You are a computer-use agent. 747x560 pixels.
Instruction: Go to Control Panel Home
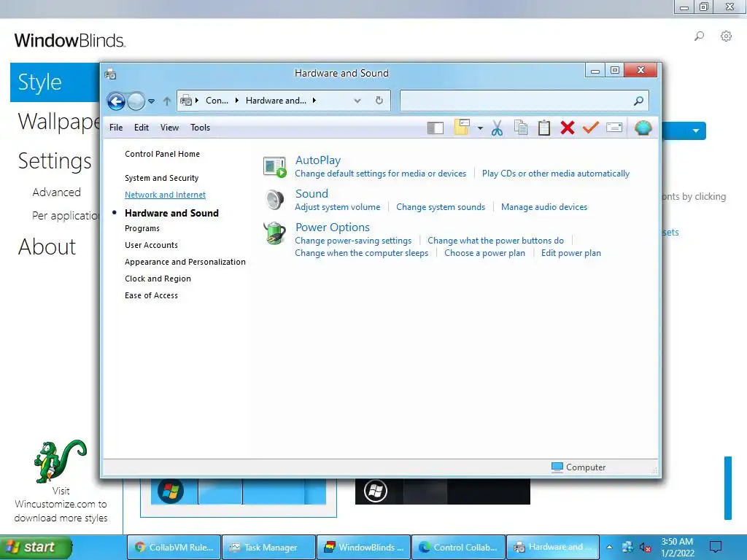(x=162, y=154)
